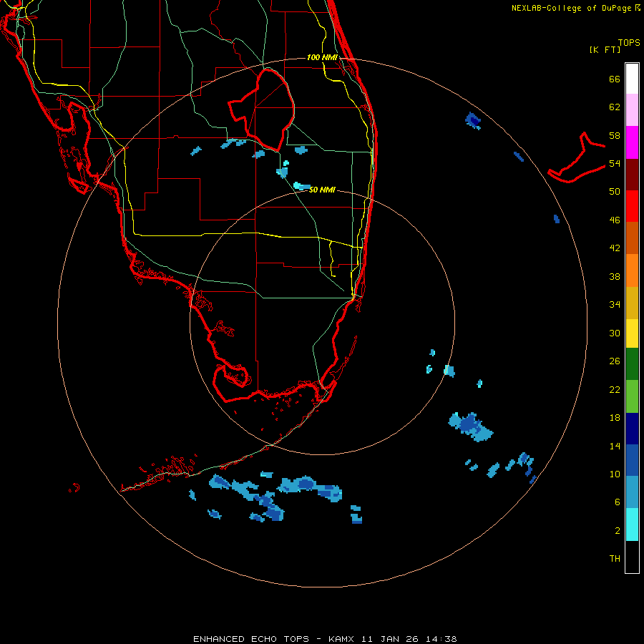This screenshot has width=644, height=644.
Task: Click the 66 value on the legend
Action: [615, 79]
